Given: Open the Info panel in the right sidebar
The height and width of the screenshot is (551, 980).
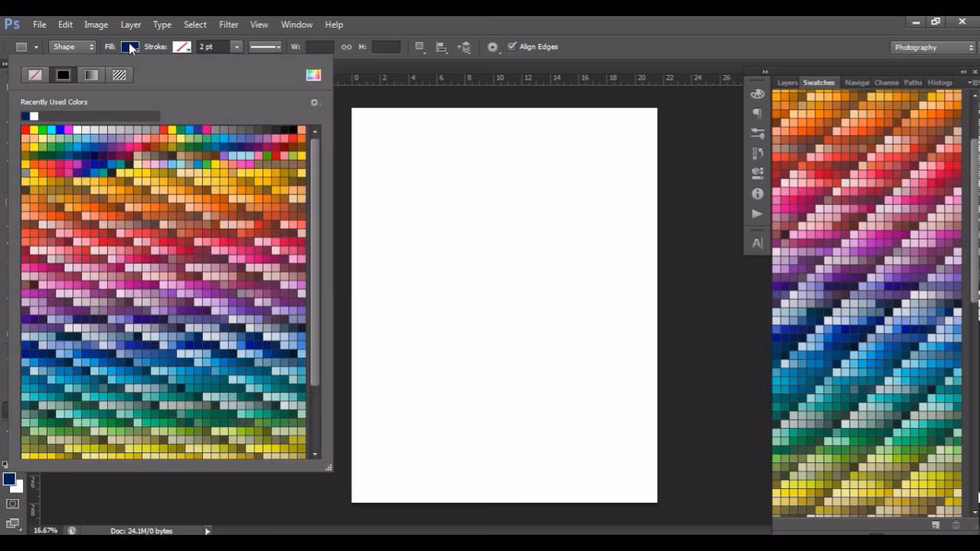Looking at the screenshot, I should point(757,194).
